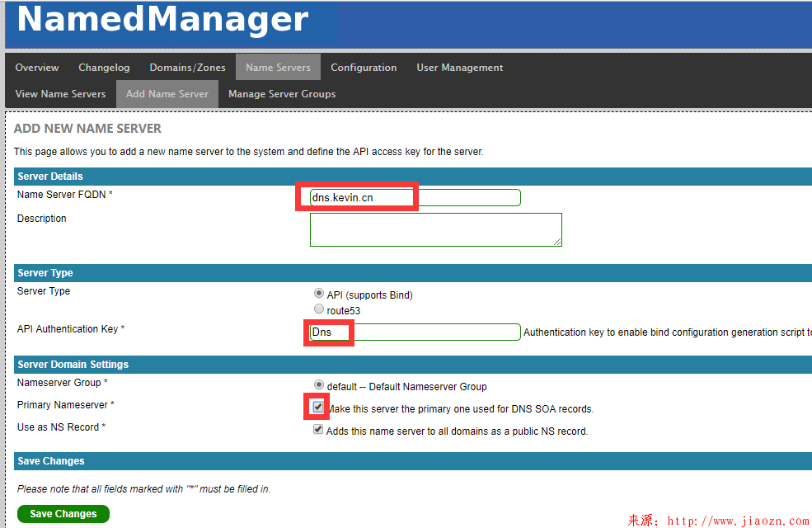
Task: Open Manage Server Groups tab
Action: tap(282, 94)
